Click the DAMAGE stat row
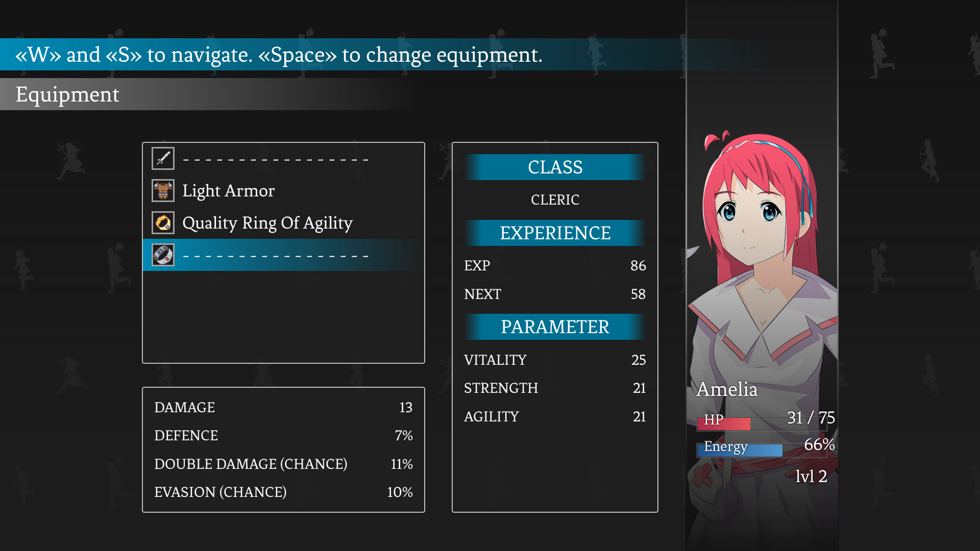Viewport: 980px width, 551px height. click(283, 407)
